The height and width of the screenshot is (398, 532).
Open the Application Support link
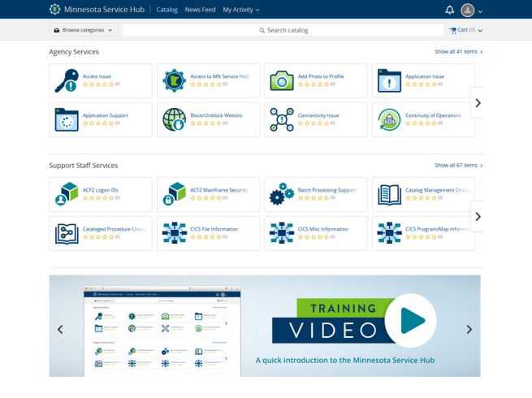106,115
